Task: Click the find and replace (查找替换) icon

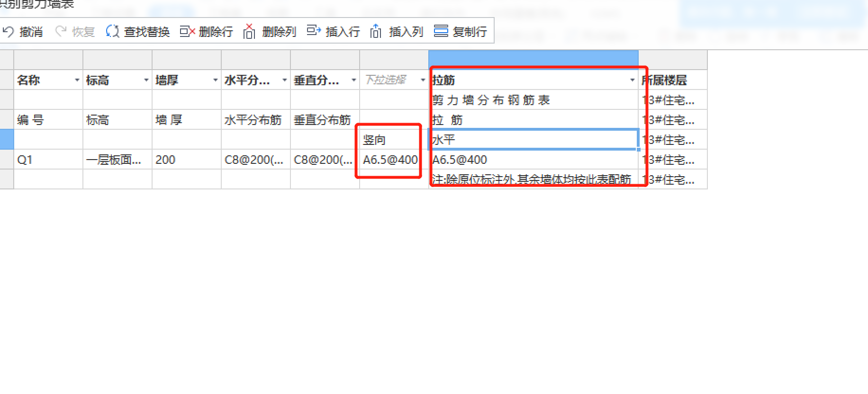Action: tap(112, 32)
